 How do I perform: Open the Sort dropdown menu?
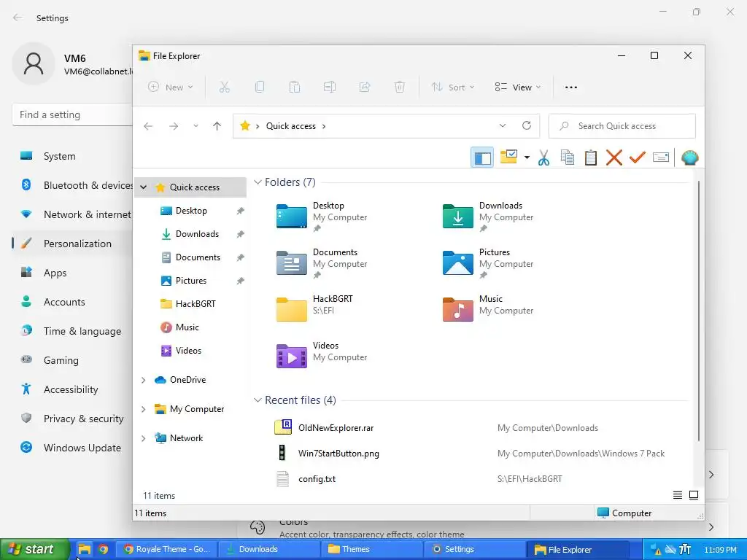[452, 87]
